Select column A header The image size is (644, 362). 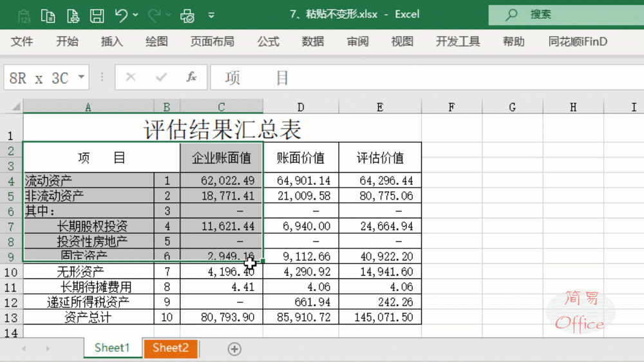pos(88,107)
